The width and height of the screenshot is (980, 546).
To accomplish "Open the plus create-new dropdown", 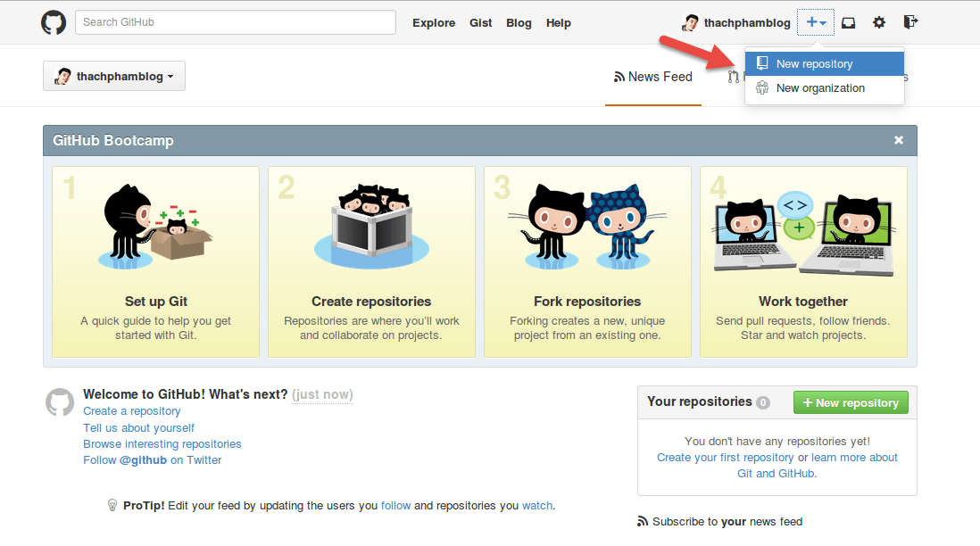I will [816, 22].
